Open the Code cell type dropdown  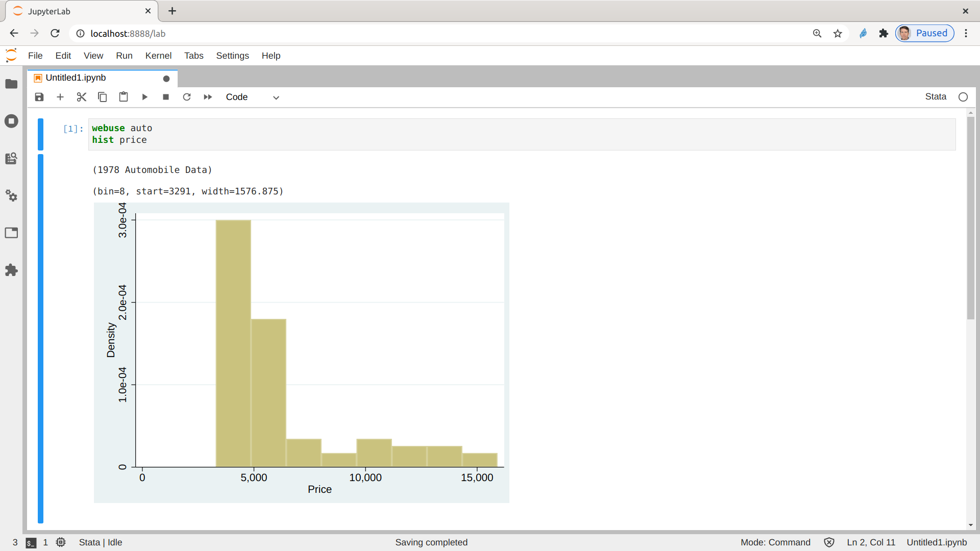point(253,97)
